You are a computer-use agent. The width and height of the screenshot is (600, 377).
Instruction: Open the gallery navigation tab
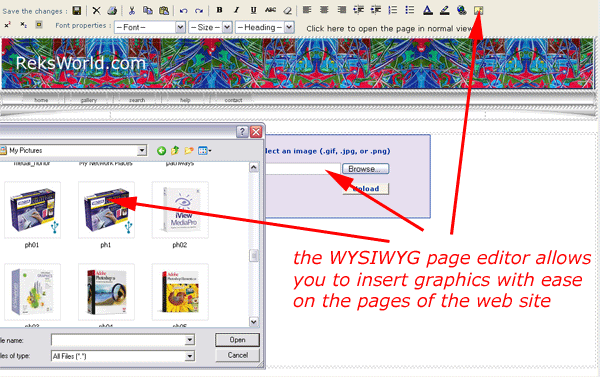coord(89,100)
